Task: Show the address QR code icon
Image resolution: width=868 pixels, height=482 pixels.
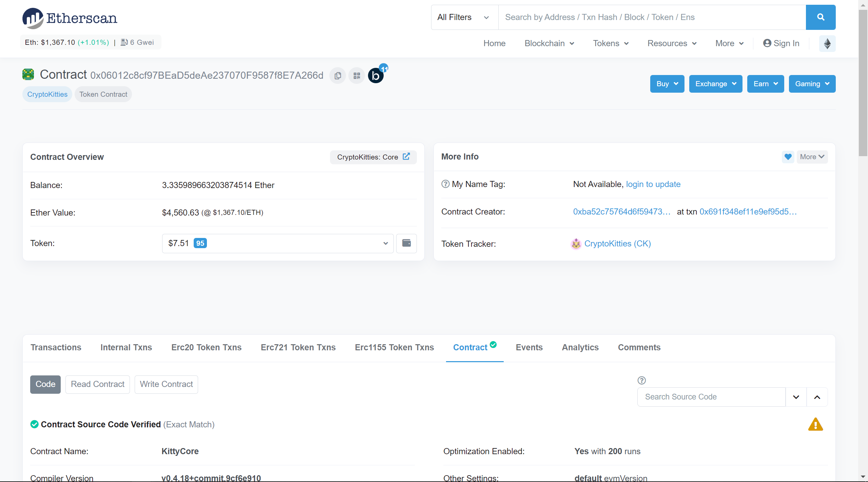Action: click(x=356, y=76)
